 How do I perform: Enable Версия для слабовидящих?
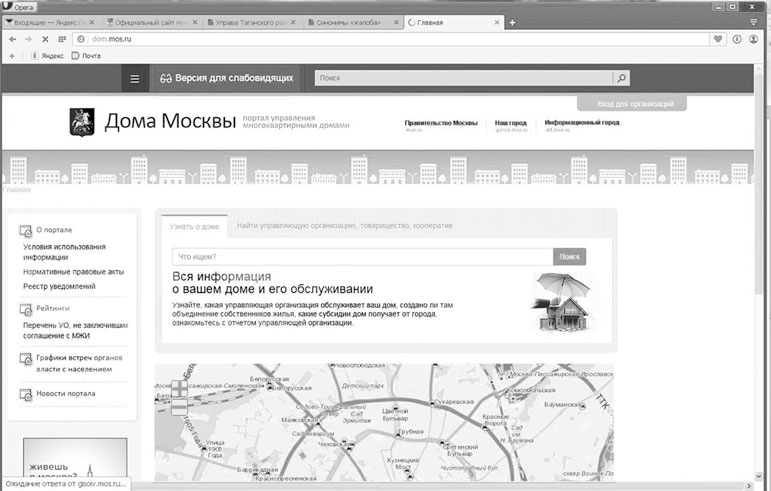pyautogui.click(x=227, y=78)
